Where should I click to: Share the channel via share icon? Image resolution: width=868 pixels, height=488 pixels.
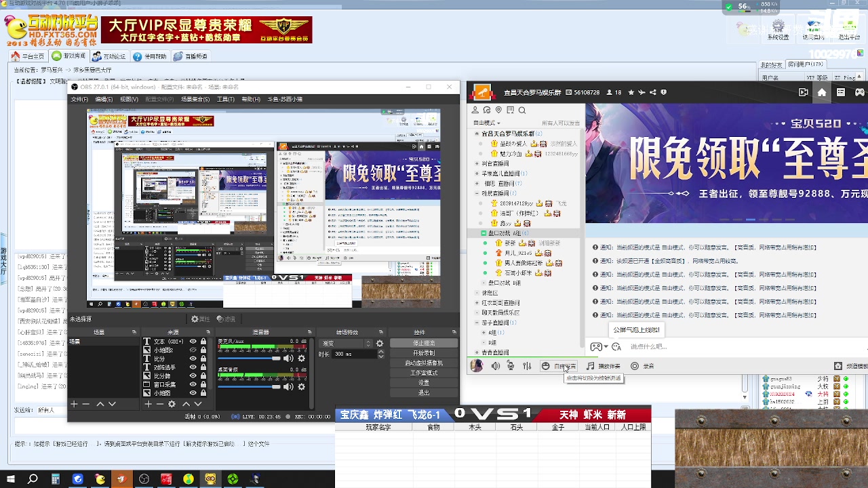tap(652, 92)
